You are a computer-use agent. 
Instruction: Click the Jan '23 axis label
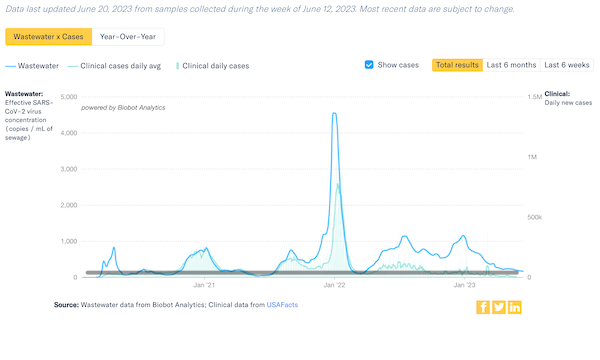click(464, 285)
